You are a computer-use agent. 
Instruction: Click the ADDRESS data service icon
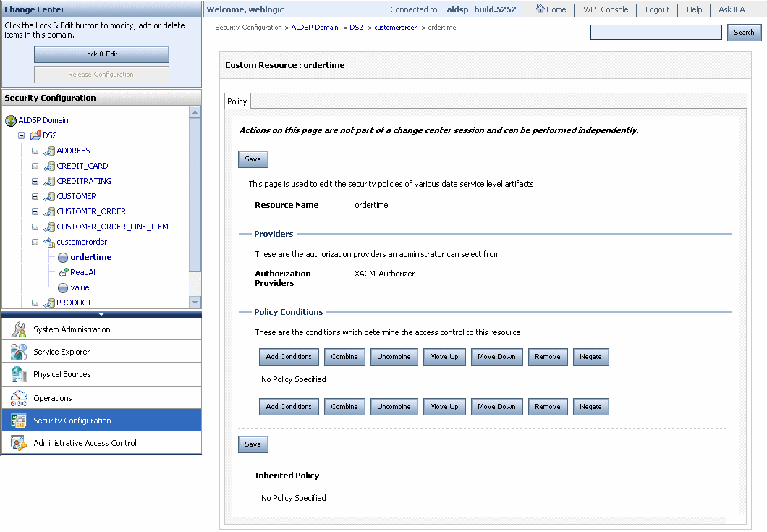(x=49, y=151)
